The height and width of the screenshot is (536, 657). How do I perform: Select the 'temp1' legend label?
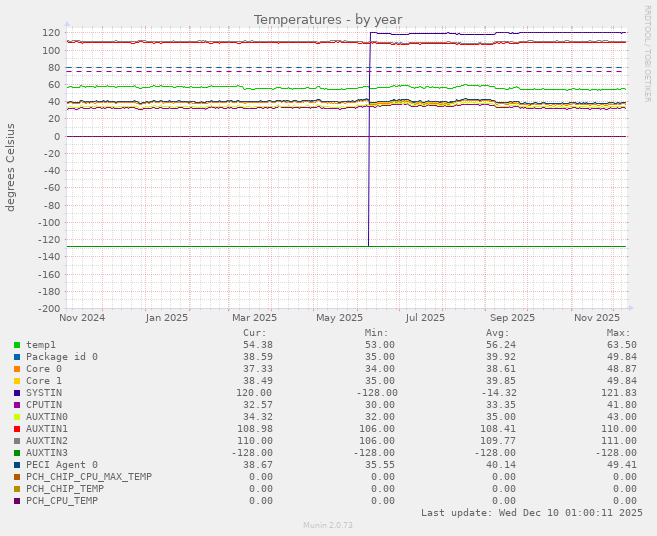point(41,345)
